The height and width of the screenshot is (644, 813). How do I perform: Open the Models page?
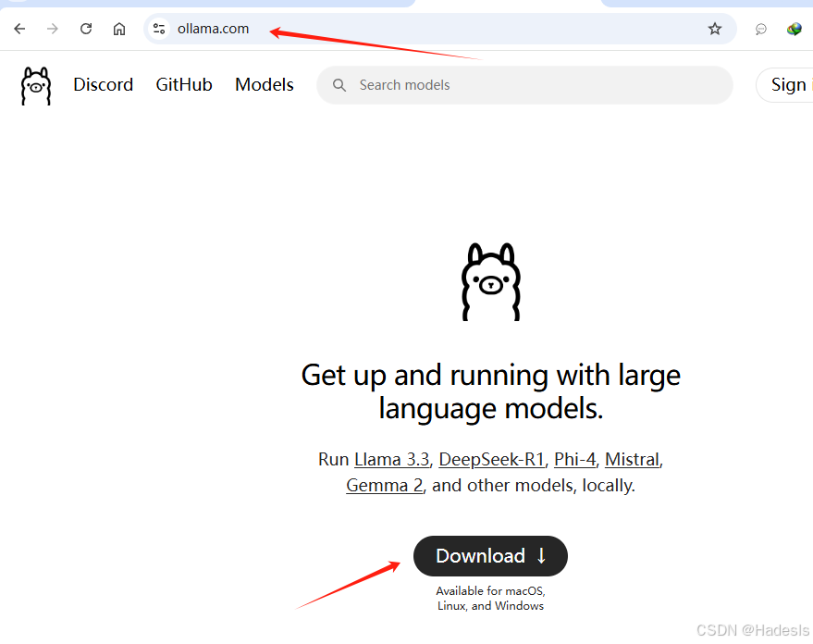coord(265,84)
